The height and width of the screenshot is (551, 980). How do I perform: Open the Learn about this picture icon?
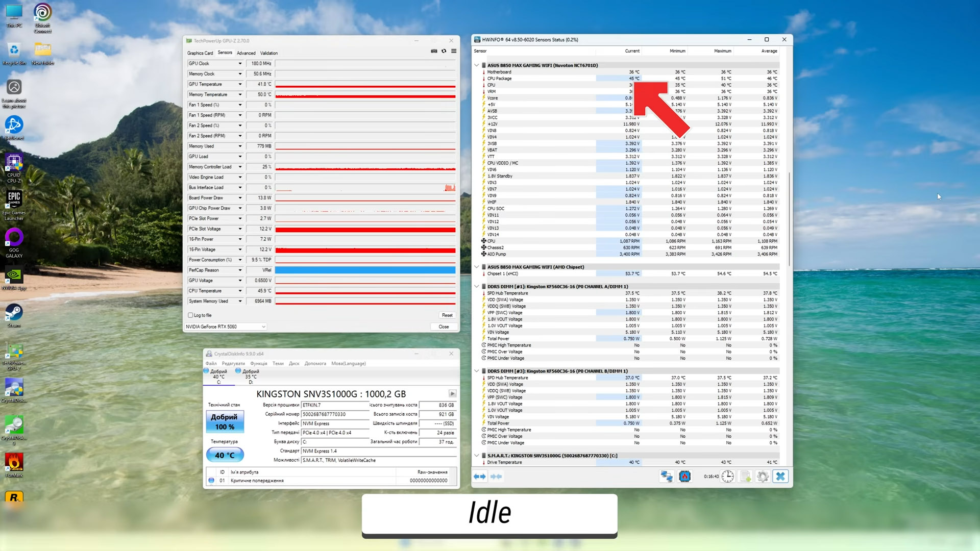14,93
